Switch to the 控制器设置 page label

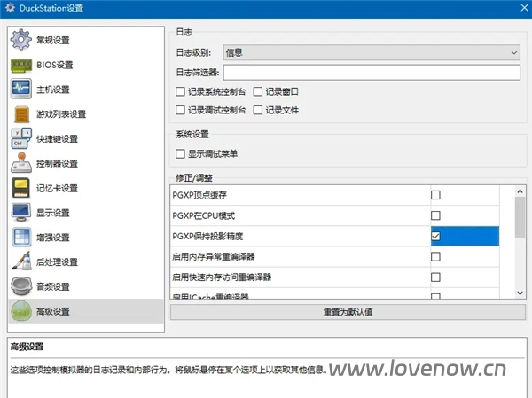coord(57,163)
